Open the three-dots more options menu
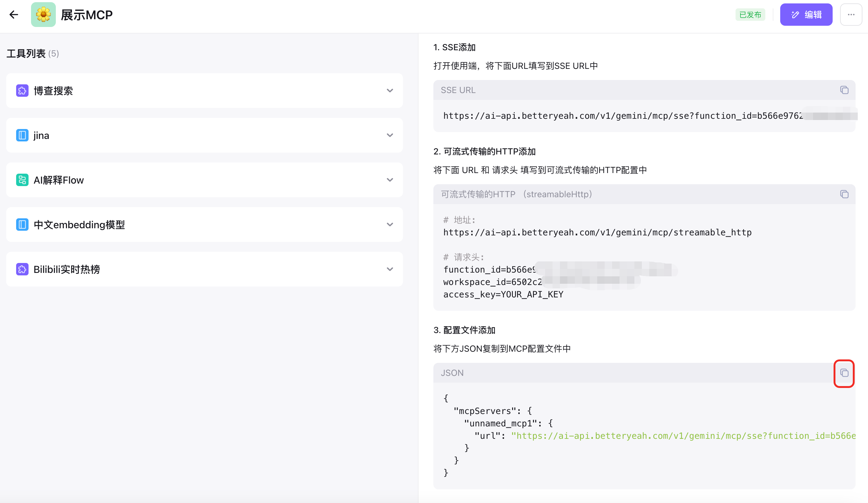Viewport: 868px width, 503px height. click(x=851, y=15)
